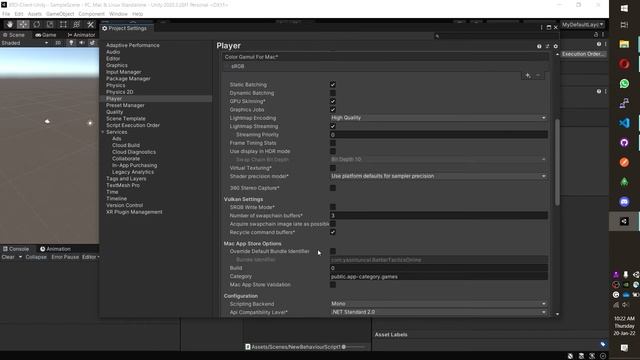Enable Virtual Texturing checkbox
This screenshot has height=360, width=640.
333,168
